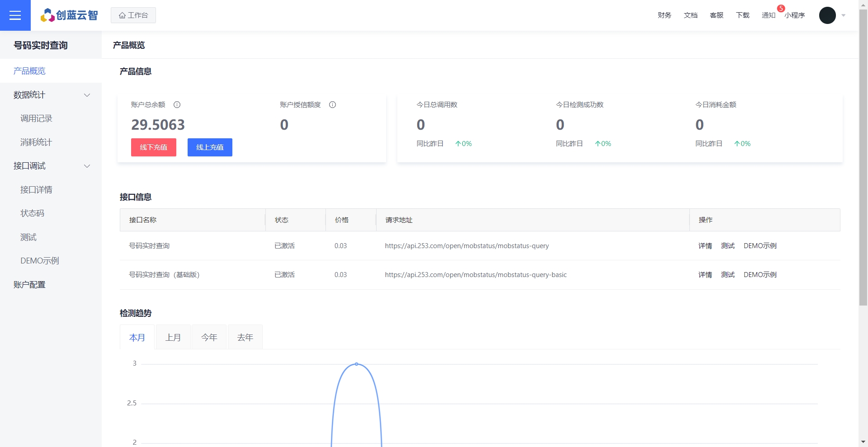Viewport: 868px width, 447px height.
Task: Click the info icon beside 账户总余额
Action: pos(177,105)
